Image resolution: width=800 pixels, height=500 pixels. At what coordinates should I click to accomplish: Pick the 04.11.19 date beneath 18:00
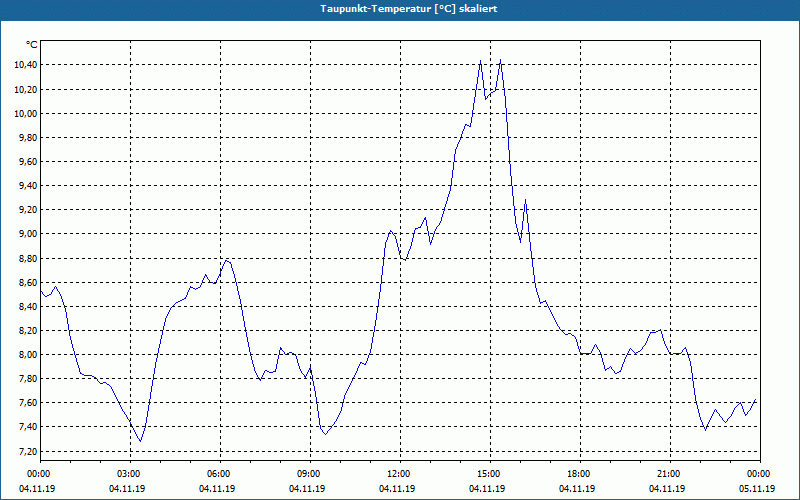(x=577, y=489)
